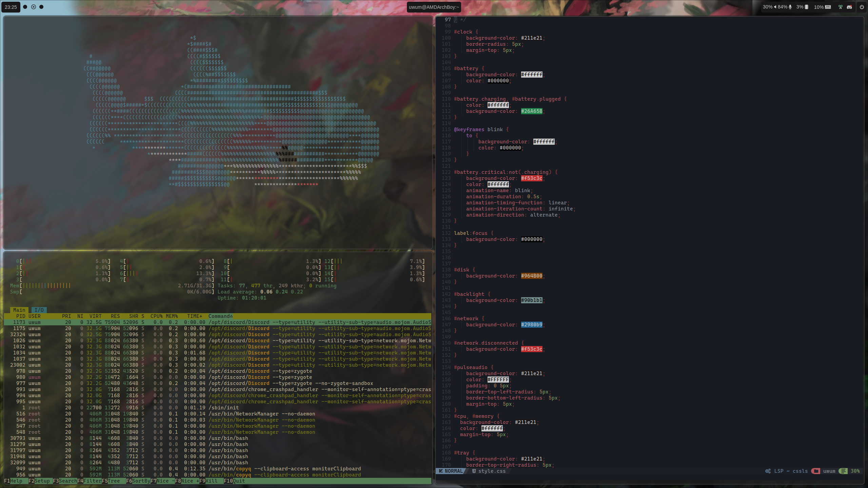Image resolution: width=868 pixels, height=488 pixels.
Task: Click the Command column sort header in htop
Action: click(220, 316)
